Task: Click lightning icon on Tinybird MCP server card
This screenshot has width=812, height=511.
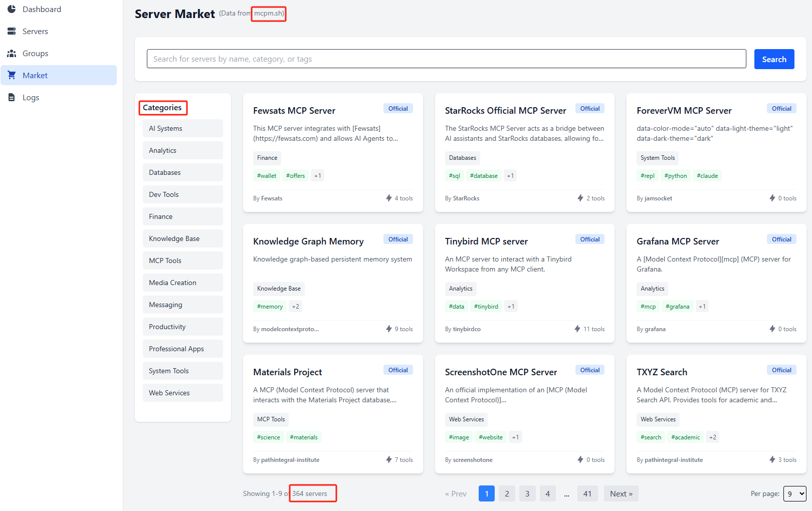Action: [577, 329]
